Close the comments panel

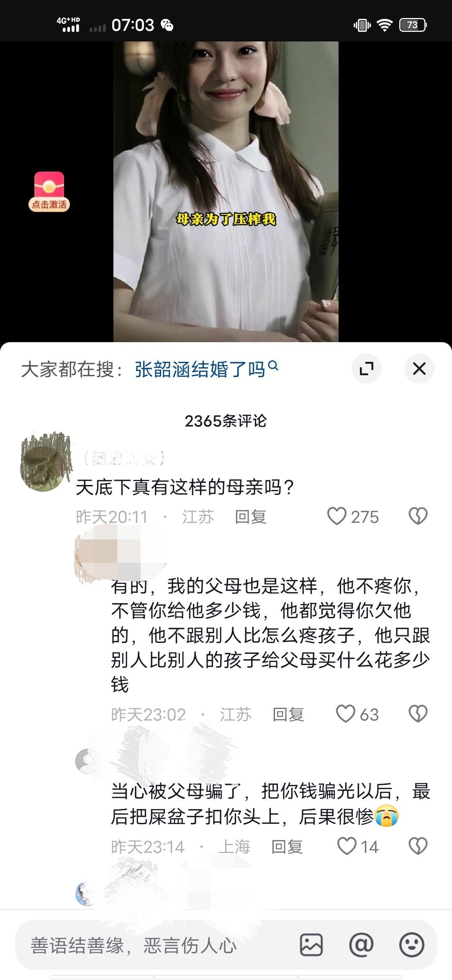click(419, 369)
